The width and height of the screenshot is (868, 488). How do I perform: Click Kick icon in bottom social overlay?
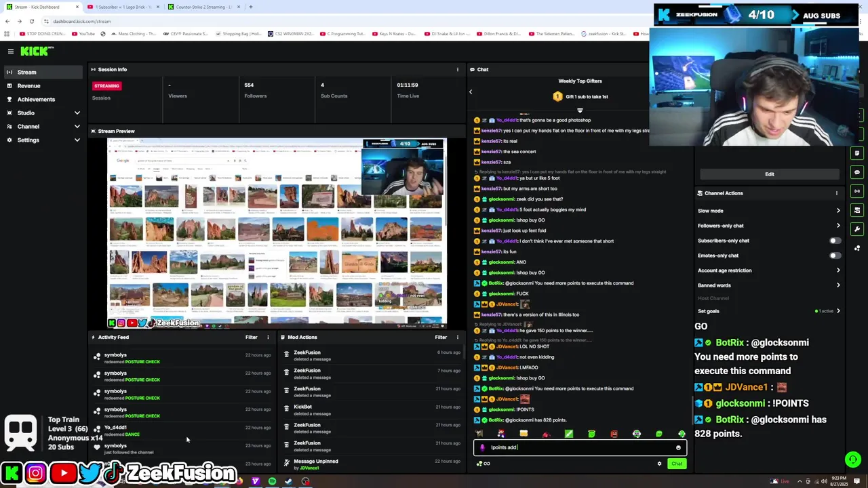pyautogui.click(x=12, y=472)
